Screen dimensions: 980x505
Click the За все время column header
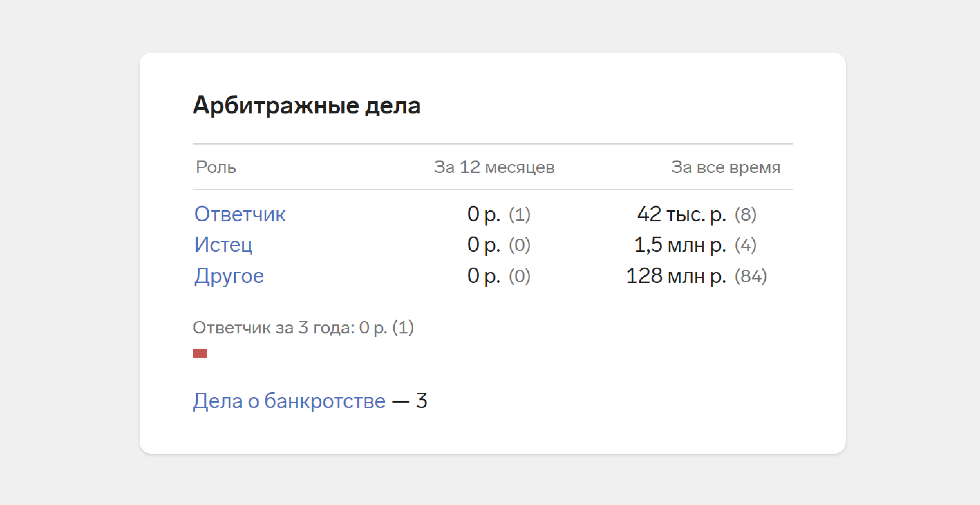[x=725, y=167]
